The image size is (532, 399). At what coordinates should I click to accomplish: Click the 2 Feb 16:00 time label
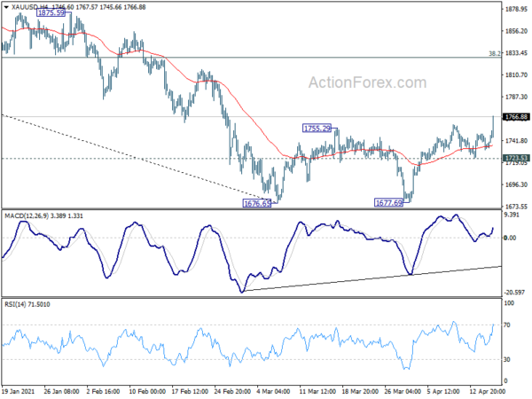pos(103,391)
